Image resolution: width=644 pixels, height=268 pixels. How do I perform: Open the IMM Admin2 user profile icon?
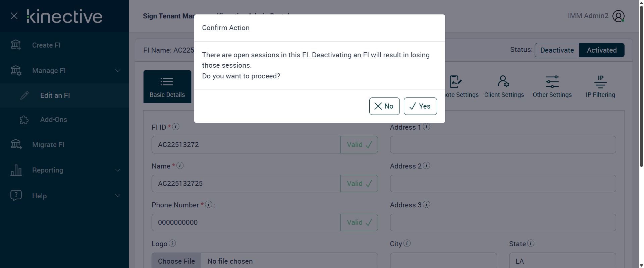point(618,16)
